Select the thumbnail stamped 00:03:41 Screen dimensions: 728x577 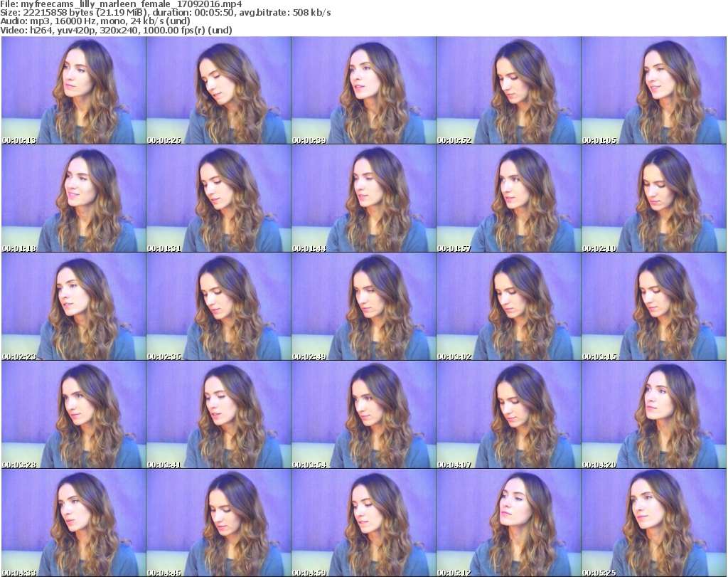point(219,414)
